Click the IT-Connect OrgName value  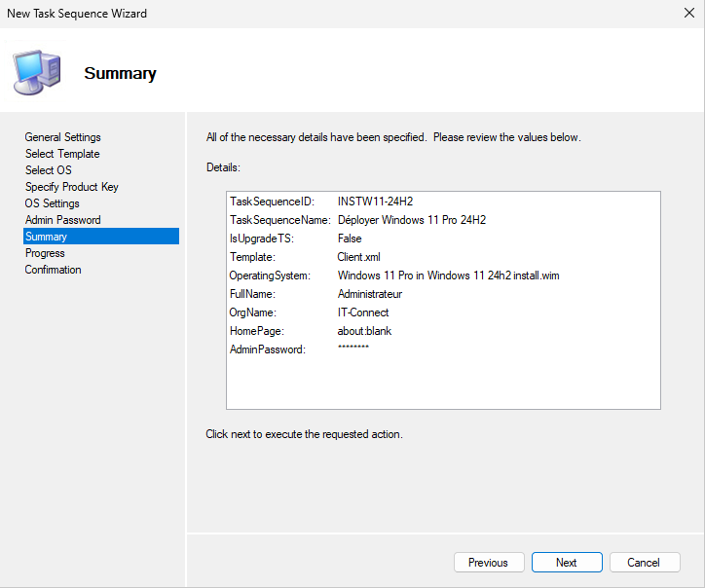(363, 312)
